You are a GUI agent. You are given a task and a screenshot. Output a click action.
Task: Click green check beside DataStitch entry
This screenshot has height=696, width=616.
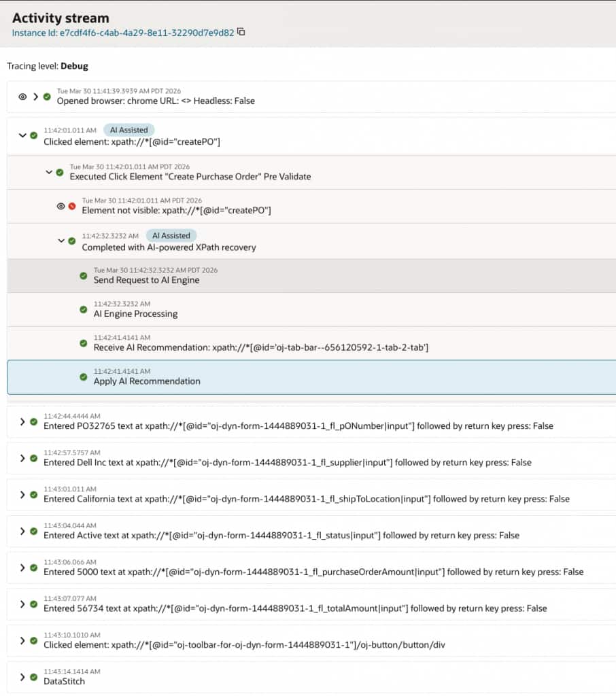point(33,677)
